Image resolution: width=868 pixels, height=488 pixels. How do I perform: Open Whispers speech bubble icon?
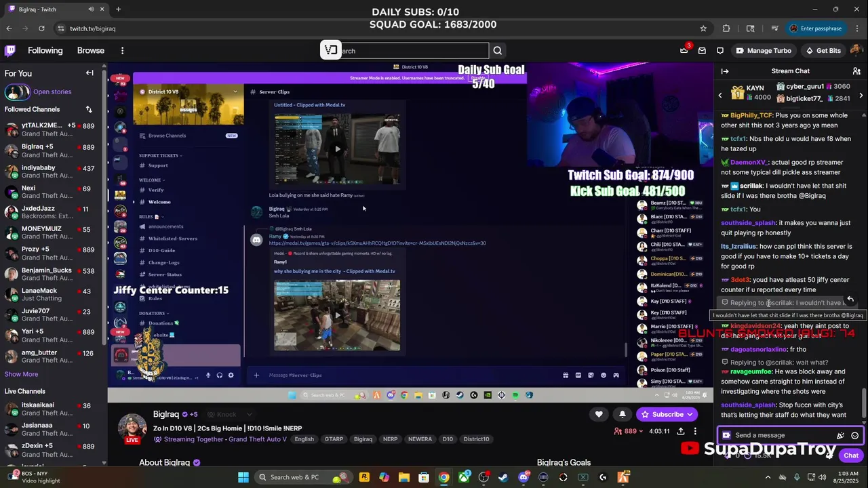click(x=720, y=51)
